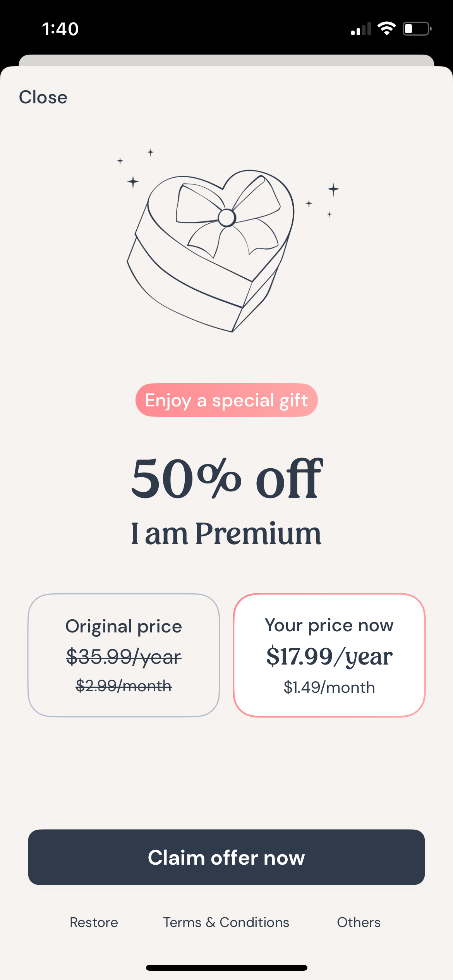Open the Others link

pos(359,922)
